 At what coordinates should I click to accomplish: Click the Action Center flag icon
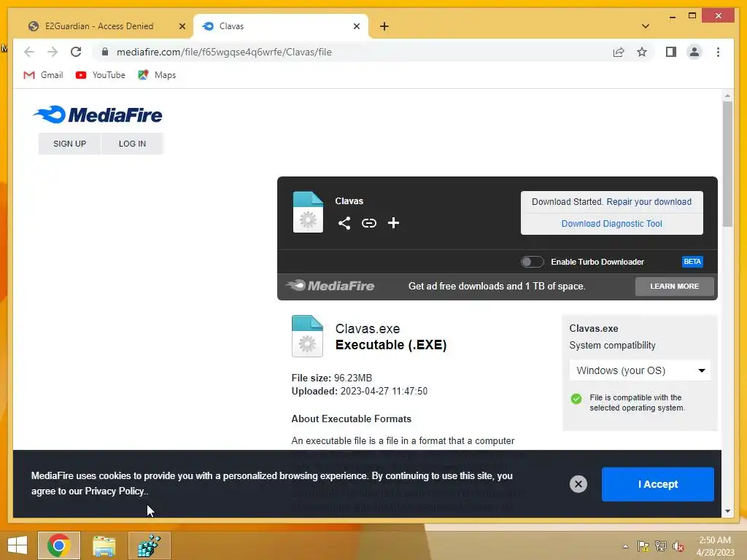[x=643, y=546]
